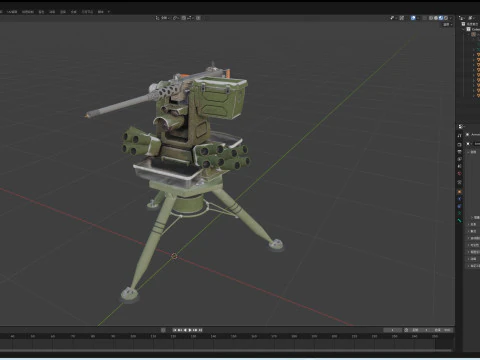The image size is (480, 360).
Task: Jump to timeline end frame
Action: (200, 330)
